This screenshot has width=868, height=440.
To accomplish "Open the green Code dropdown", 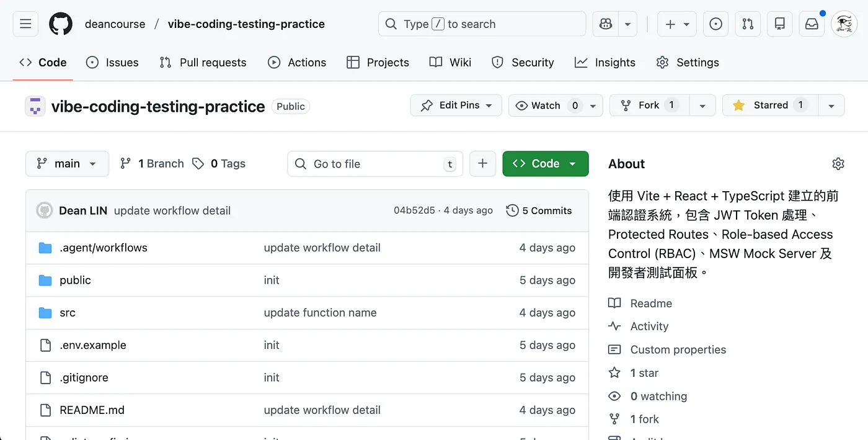I will 545,164.
